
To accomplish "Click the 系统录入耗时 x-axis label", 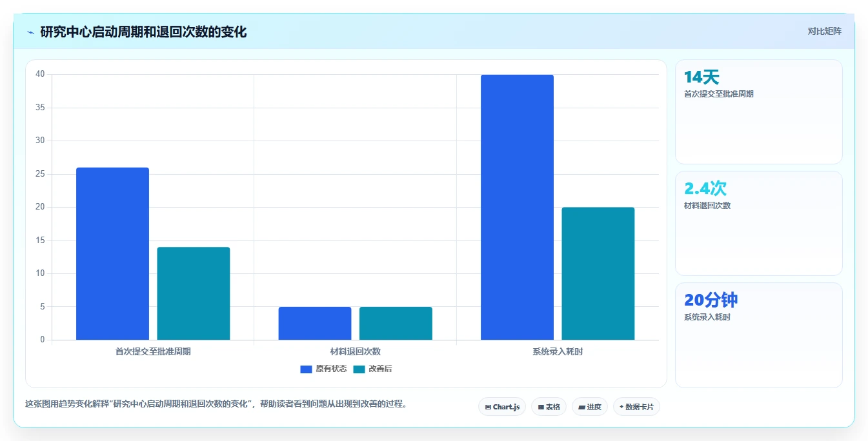I will point(558,351).
